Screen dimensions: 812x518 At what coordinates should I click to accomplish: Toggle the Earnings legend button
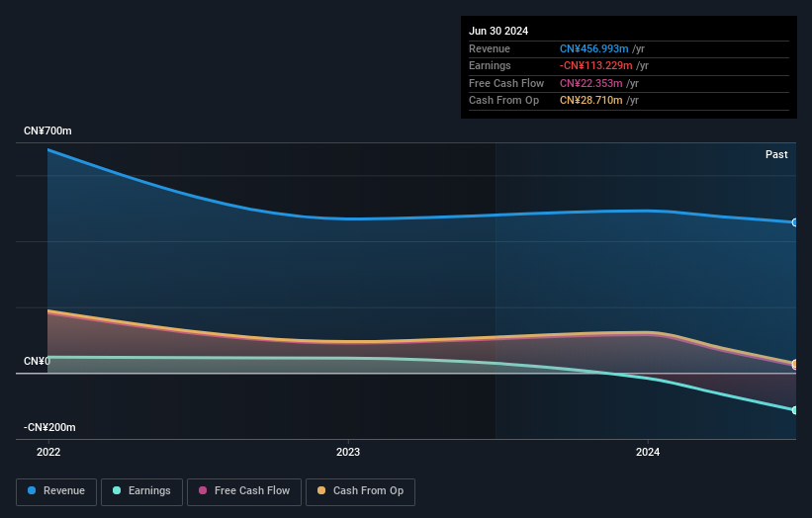click(x=141, y=491)
